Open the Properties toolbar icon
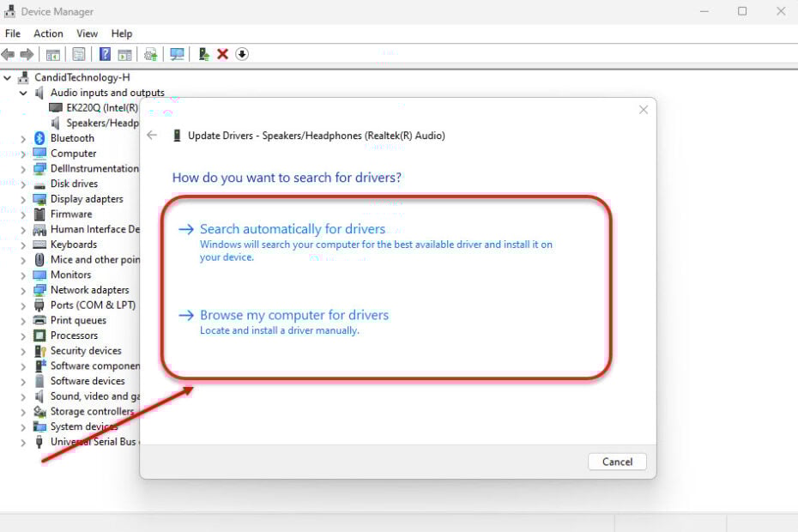The height and width of the screenshot is (532, 798). (78, 53)
